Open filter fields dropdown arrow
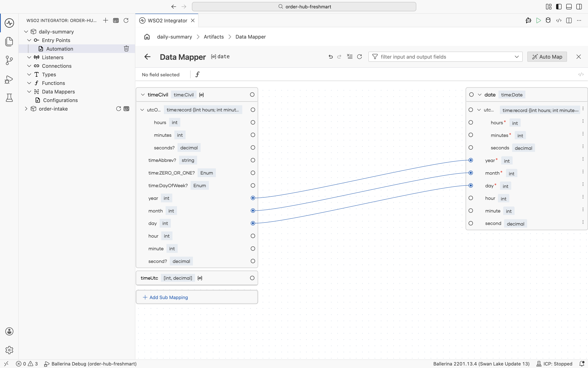The width and height of the screenshot is (588, 368). [517, 57]
